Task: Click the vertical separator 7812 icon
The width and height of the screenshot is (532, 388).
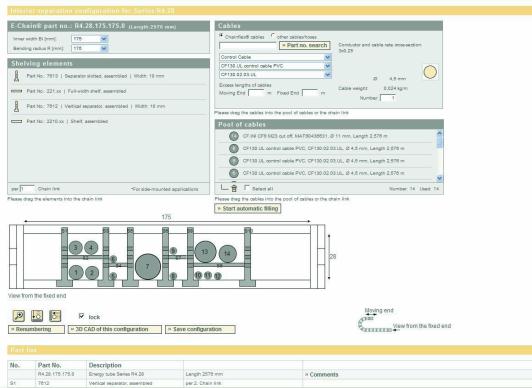Action: pyautogui.click(x=16, y=106)
